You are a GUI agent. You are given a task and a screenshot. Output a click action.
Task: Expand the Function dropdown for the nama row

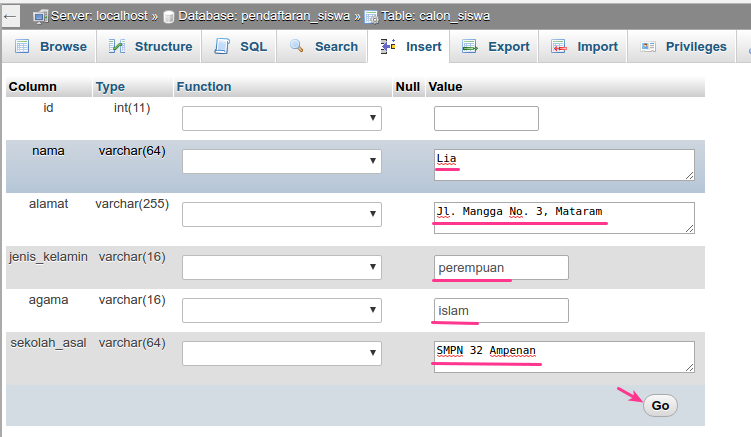281,162
